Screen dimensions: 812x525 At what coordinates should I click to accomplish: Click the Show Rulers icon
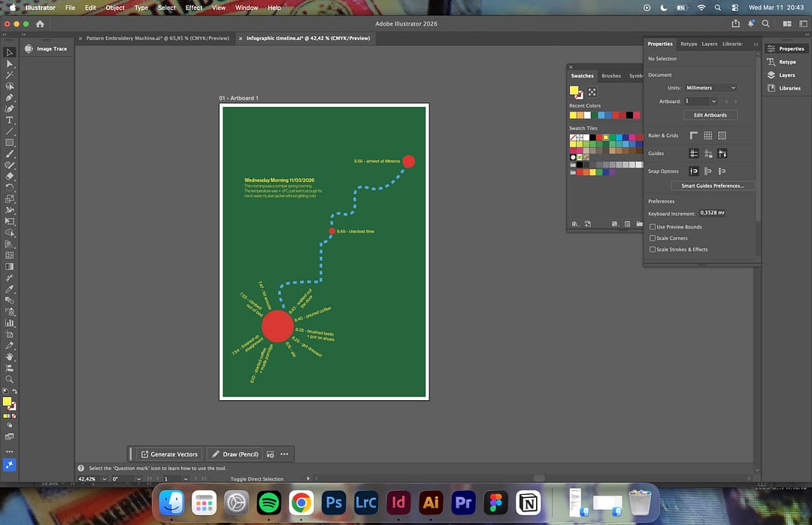tap(694, 135)
